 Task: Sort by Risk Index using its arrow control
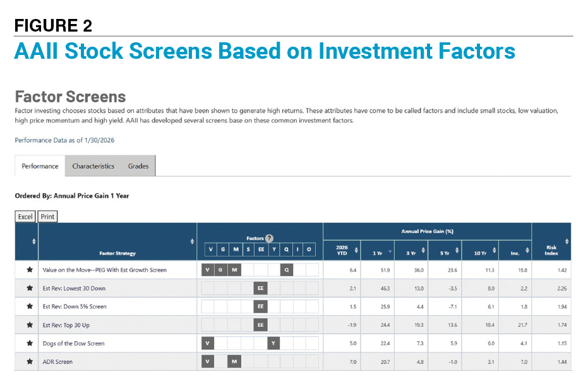(566, 242)
